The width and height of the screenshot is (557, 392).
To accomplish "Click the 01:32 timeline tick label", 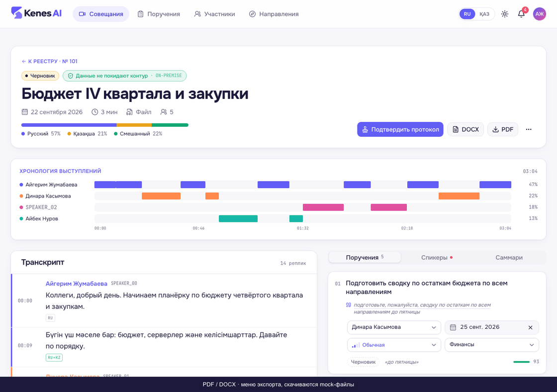I will coord(303,228).
